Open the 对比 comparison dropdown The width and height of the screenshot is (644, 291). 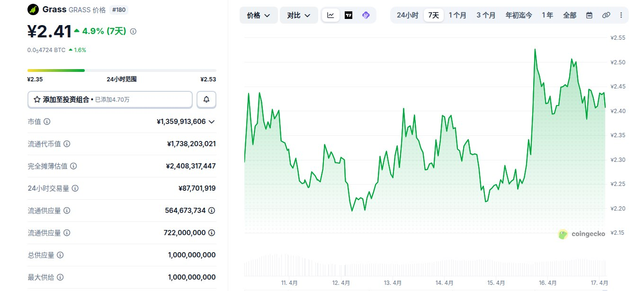(x=299, y=15)
